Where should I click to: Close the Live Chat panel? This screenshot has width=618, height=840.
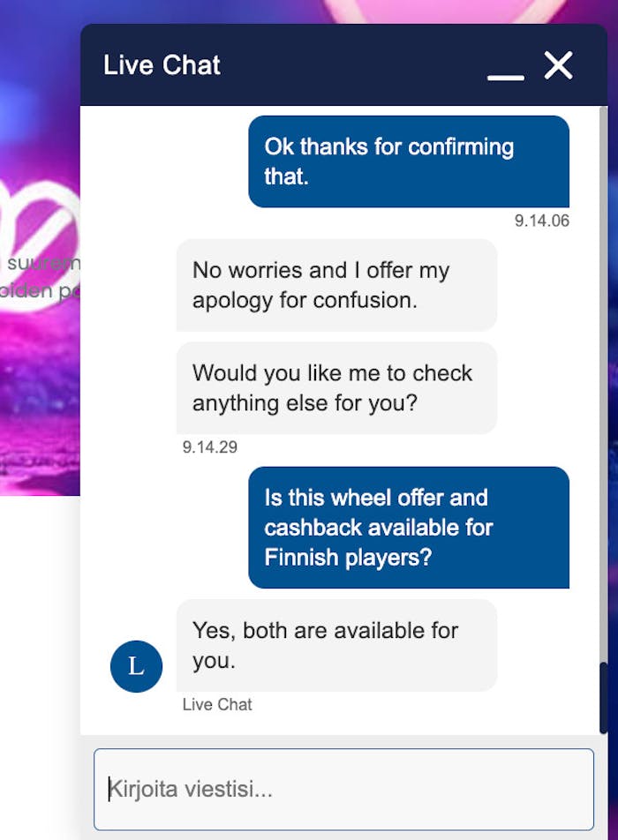point(558,65)
